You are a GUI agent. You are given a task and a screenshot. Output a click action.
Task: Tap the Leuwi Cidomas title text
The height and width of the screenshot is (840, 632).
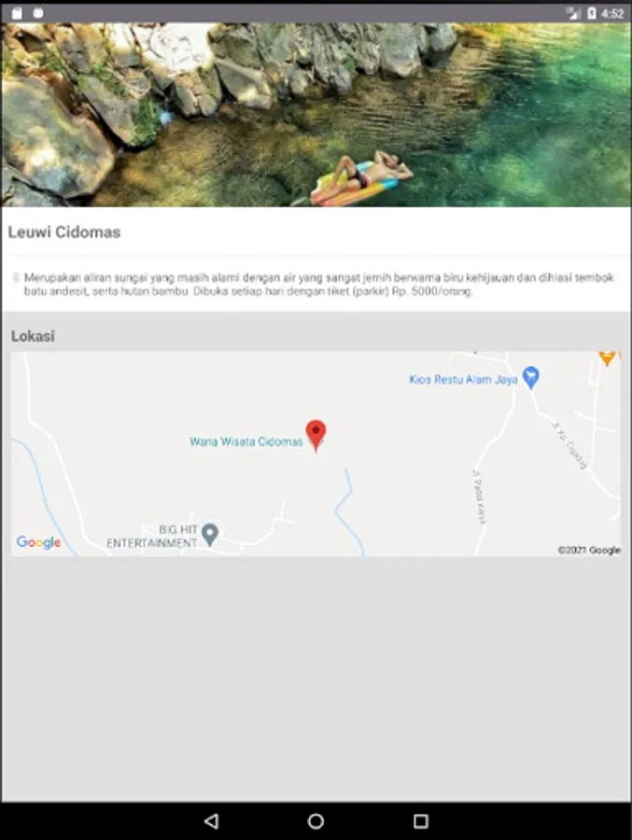(x=63, y=232)
